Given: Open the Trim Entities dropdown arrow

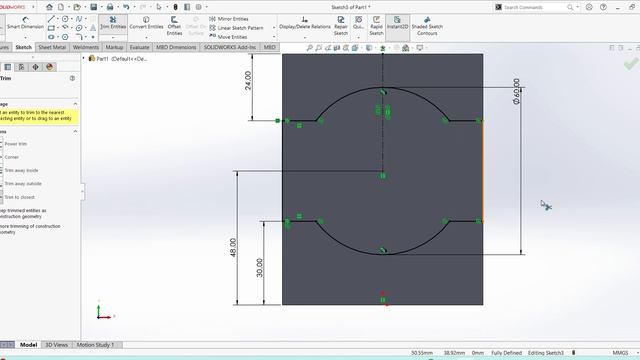Looking at the screenshot, I should click(x=113, y=38).
